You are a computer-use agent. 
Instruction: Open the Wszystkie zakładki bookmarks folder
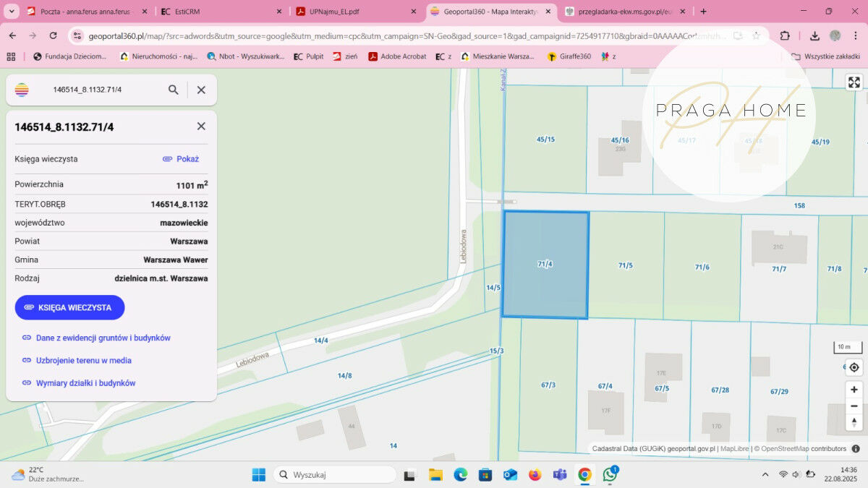826,56
